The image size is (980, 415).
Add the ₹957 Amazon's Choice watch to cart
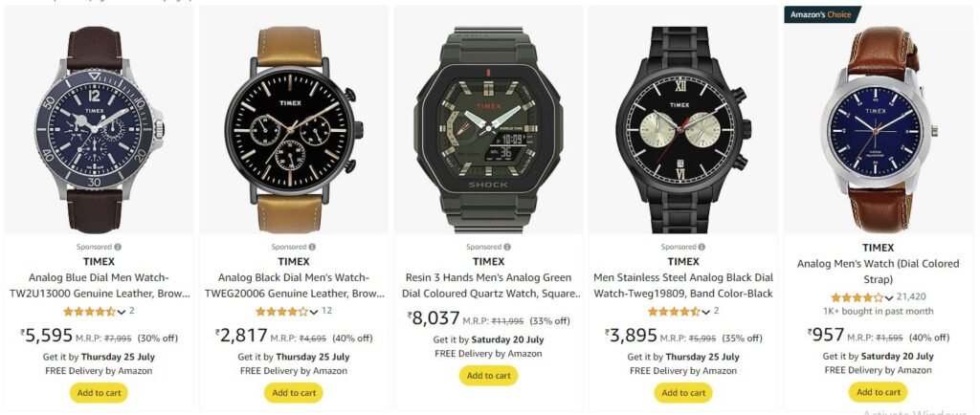879,393
